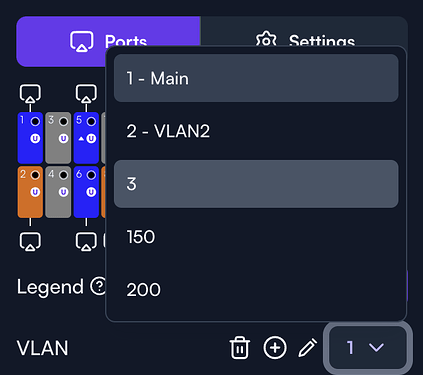Select the 1 - Main VLAN option

(256, 78)
